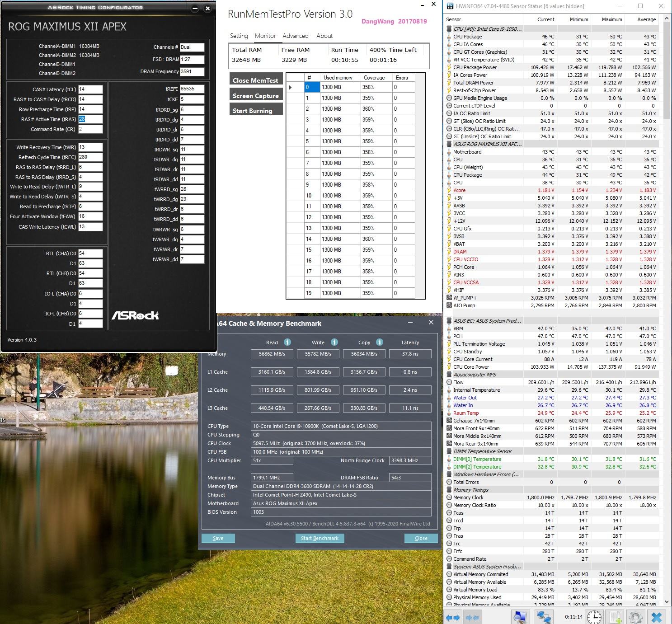672x624 pixels.
Task: Click thermometer icon beside DIMM[0] Temperature row
Action: pos(449,459)
